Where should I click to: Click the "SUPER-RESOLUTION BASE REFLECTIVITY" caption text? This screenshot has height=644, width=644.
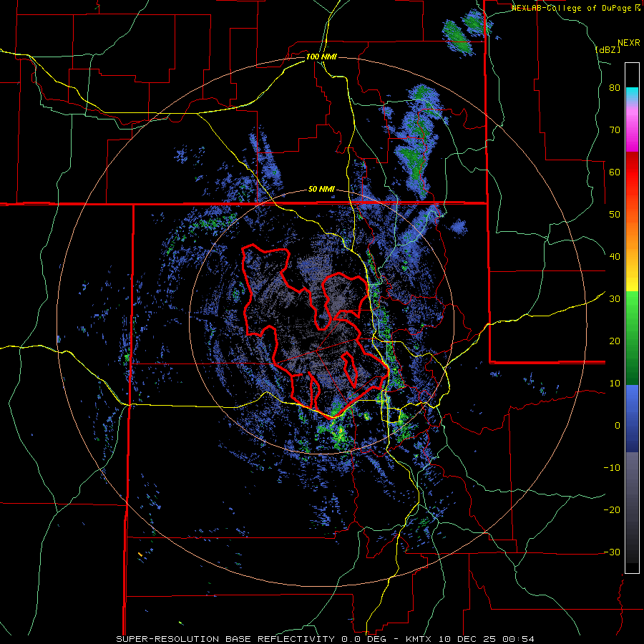pos(225,639)
